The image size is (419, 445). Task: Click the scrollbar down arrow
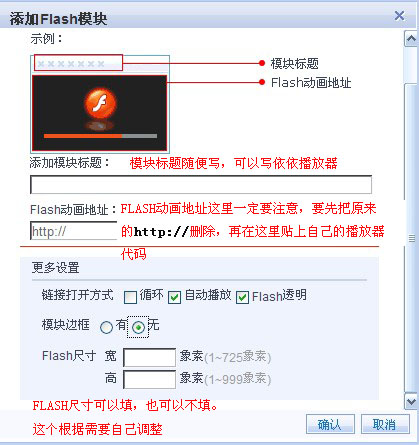411,401
